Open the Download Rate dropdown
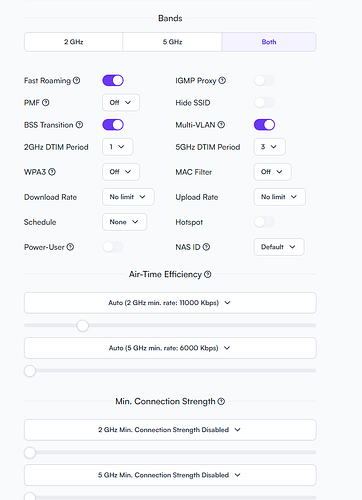The image size is (362, 500). [x=128, y=197]
